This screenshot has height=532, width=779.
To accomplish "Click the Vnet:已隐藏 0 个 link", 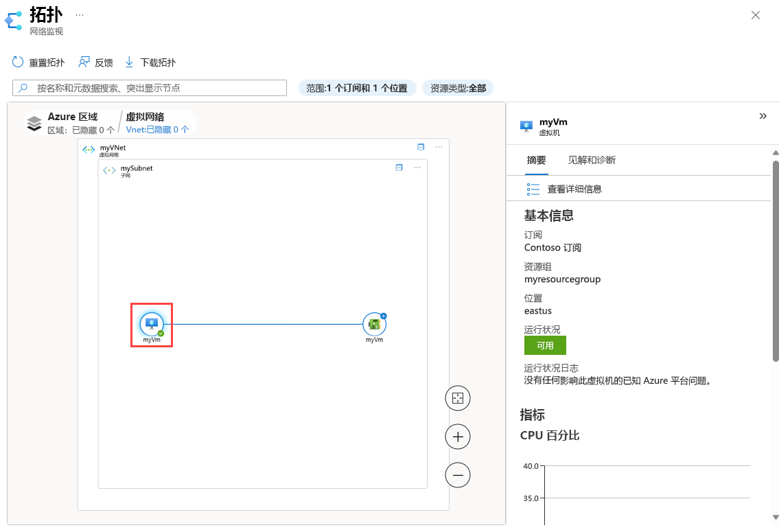I will pyautogui.click(x=159, y=129).
